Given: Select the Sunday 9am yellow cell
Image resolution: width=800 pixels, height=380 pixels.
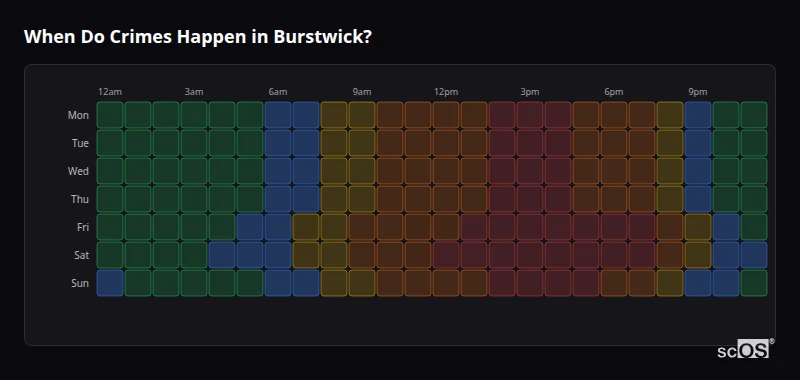Looking at the screenshot, I should point(362,283).
